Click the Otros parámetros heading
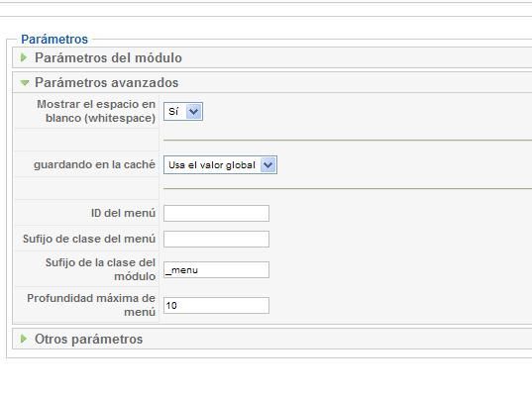This screenshot has width=532, height=397. pyautogui.click(x=88, y=339)
